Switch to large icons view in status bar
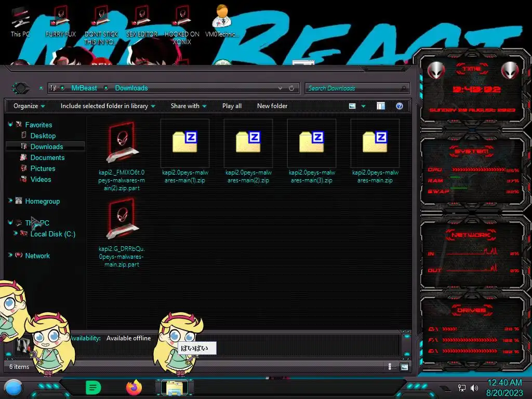This screenshot has height=399, width=532. click(x=404, y=367)
